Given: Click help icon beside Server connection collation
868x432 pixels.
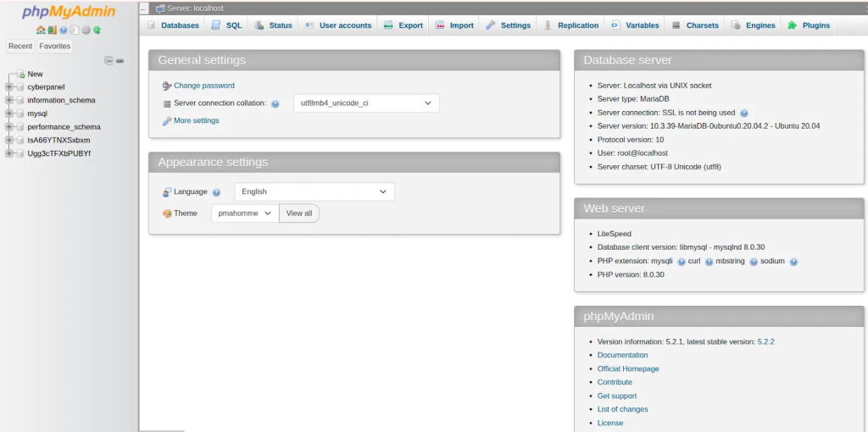Looking at the screenshot, I should tap(275, 103).
